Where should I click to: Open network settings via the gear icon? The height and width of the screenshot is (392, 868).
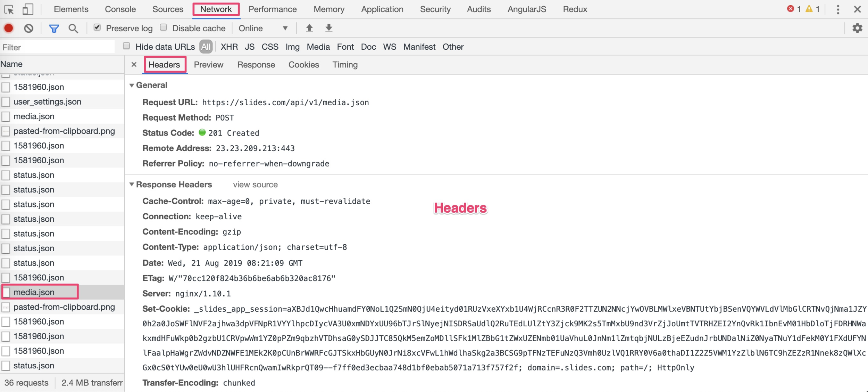coord(857,28)
